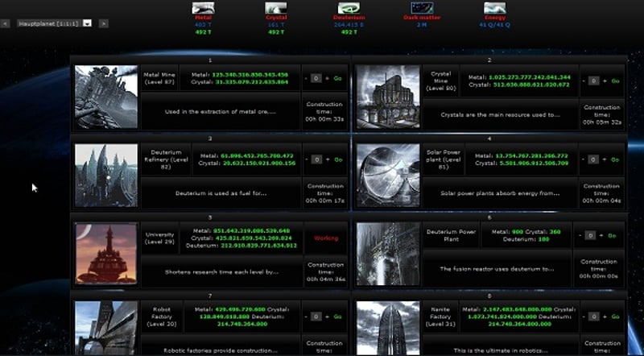Increase Metal Mine build count with plus

point(327,78)
